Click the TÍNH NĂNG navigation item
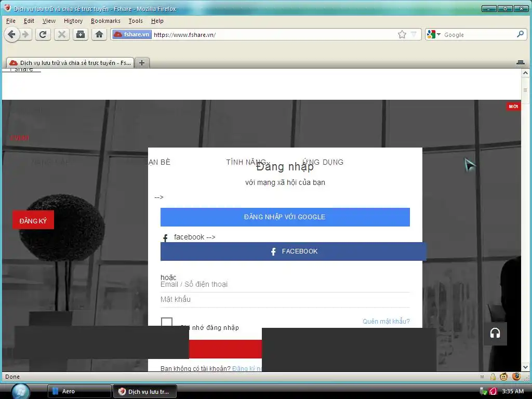532x399 pixels. pyautogui.click(x=246, y=162)
